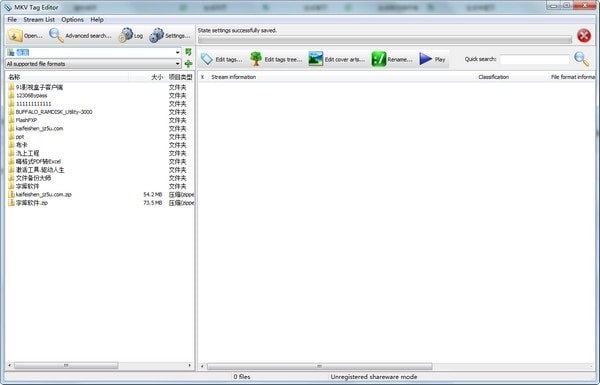Click the quick search magnifier icon
Screen dimensions: 600x385
[582, 59]
